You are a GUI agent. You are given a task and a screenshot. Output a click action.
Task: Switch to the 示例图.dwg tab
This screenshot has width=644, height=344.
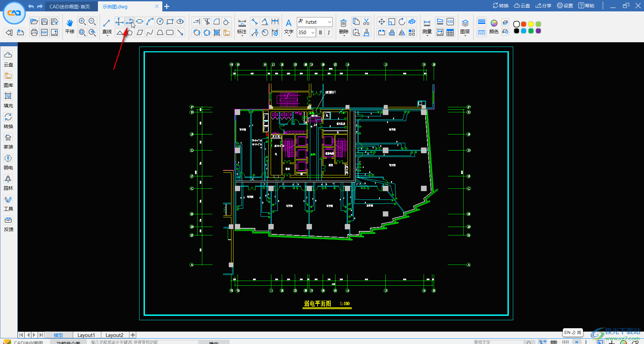click(x=115, y=6)
